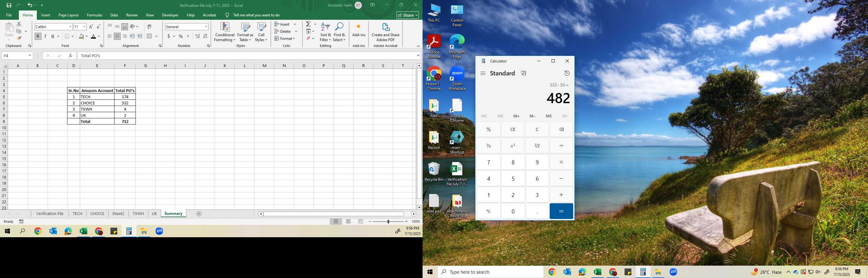Toggle Center horizontal alignment

pyautogui.click(x=117, y=36)
